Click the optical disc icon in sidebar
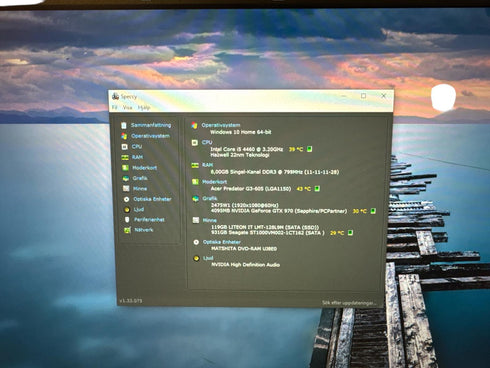Viewport: 490px width, 368px height. point(126,199)
